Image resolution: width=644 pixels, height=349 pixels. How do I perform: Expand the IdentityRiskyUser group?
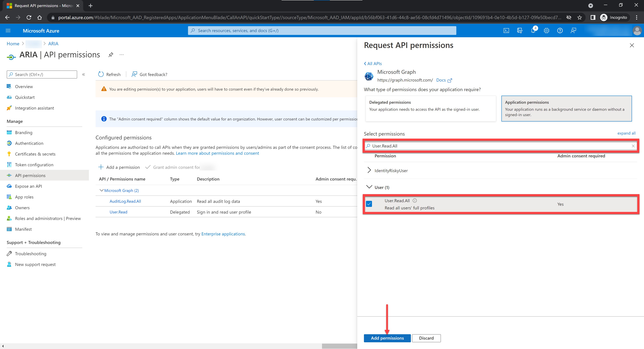[369, 170]
